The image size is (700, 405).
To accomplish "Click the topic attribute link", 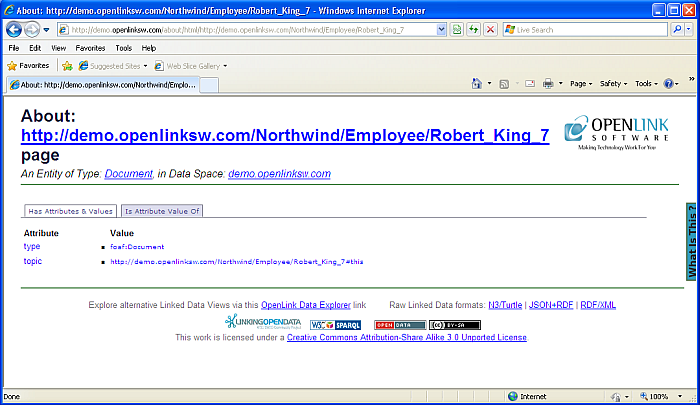I will coord(33,261).
